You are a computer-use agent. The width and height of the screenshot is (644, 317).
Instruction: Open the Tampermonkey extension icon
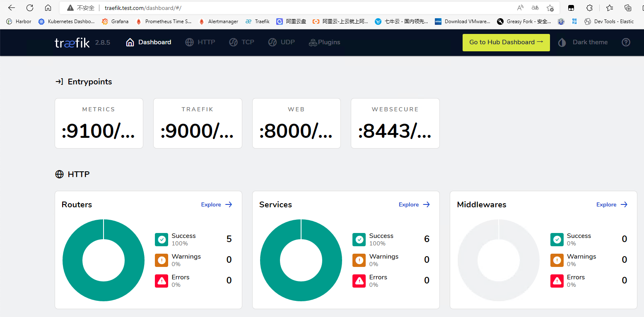(571, 8)
